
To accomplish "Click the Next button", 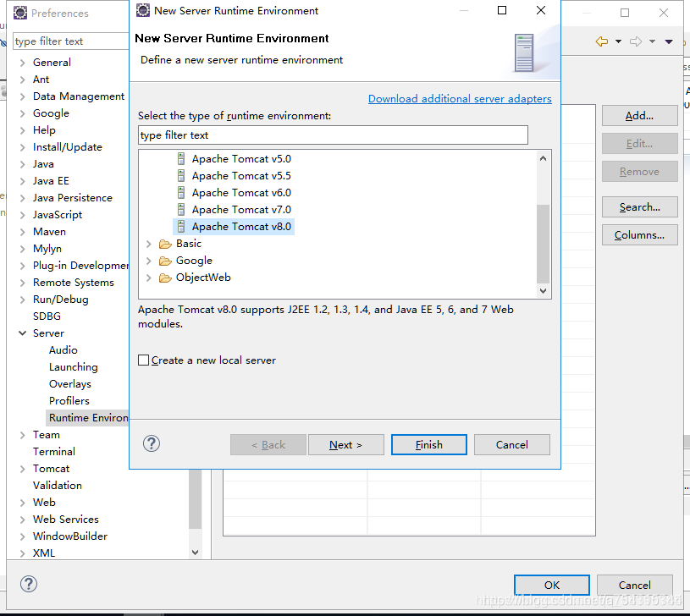I will click(x=346, y=444).
